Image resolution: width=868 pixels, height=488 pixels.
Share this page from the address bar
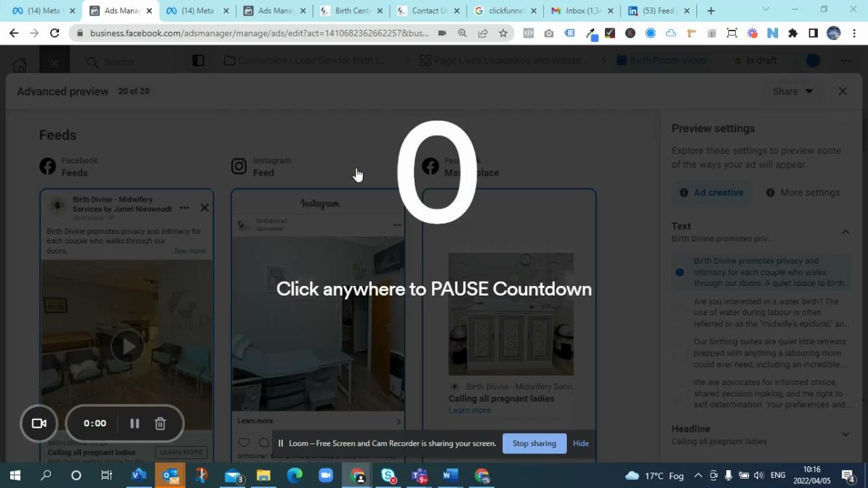[483, 33]
